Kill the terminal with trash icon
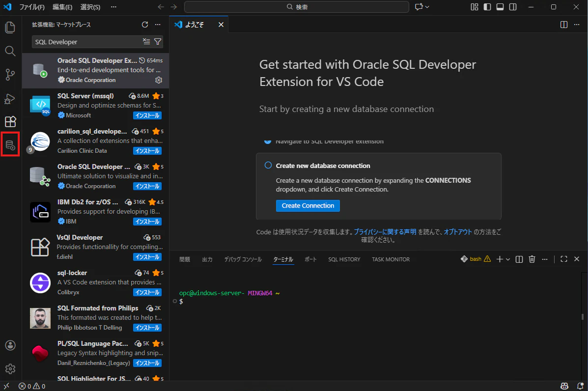Screen dimensions: 588x391 tap(532, 259)
